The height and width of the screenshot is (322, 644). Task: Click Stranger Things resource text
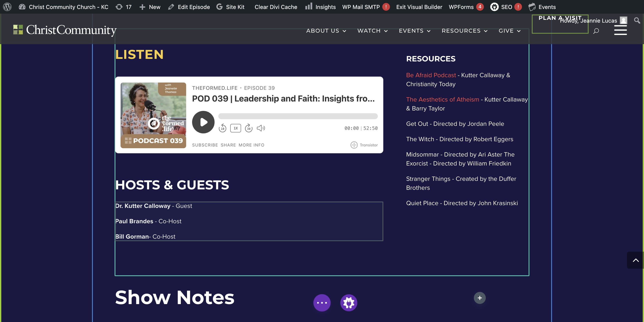pyautogui.click(x=461, y=183)
